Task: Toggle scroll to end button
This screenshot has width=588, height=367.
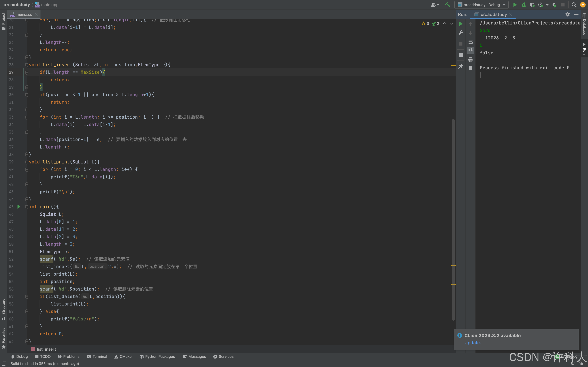Action: click(470, 50)
